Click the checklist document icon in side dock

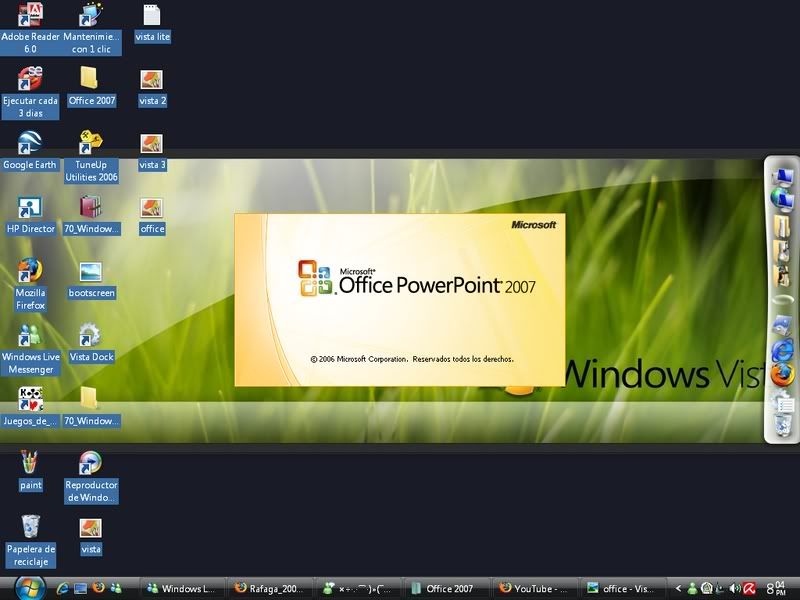click(x=783, y=402)
